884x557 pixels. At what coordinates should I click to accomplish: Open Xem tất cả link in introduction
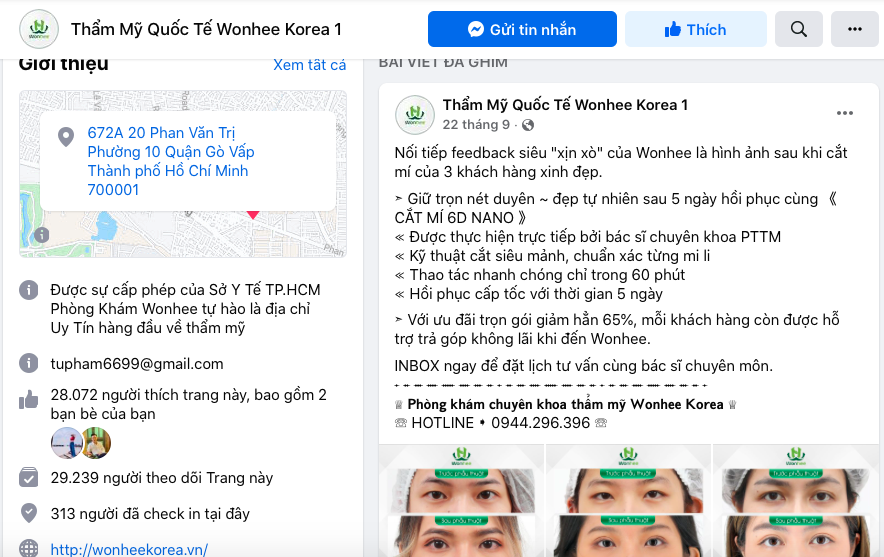coord(310,65)
